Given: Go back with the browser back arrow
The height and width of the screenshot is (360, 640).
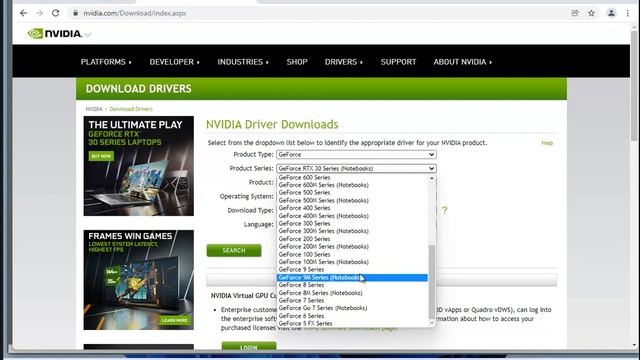Looking at the screenshot, I should [x=23, y=13].
